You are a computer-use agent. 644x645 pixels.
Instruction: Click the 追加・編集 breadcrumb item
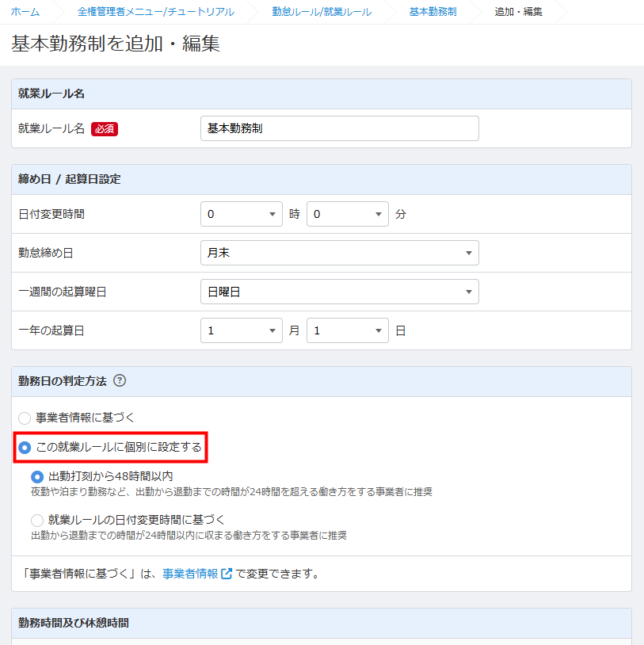pyautogui.click(x=518, y=12)
